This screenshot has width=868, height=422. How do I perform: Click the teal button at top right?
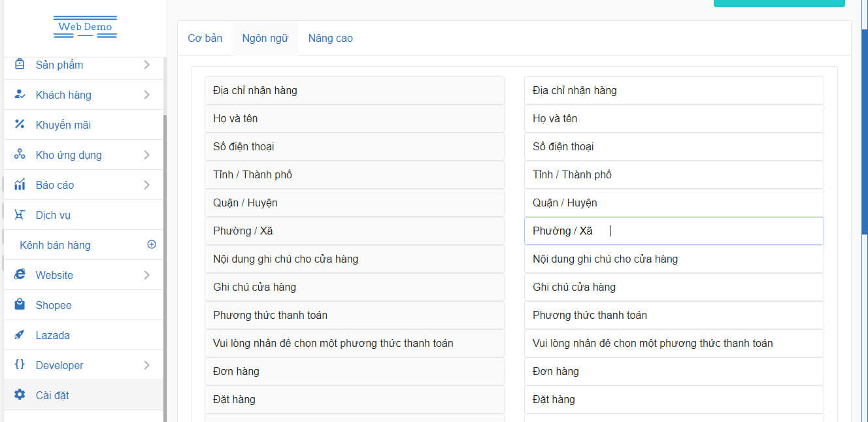click(x=778, y=3)
